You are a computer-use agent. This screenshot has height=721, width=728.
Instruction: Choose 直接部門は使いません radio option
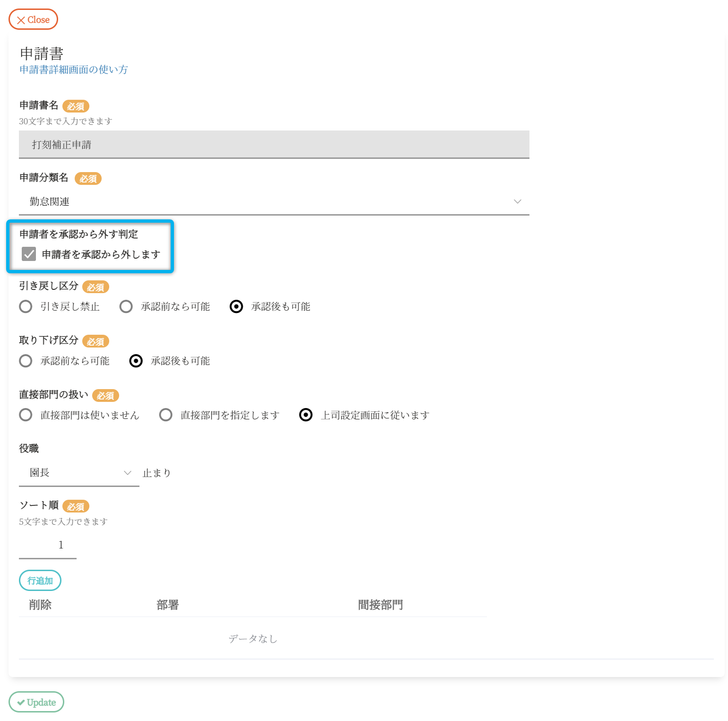[26, 415]
